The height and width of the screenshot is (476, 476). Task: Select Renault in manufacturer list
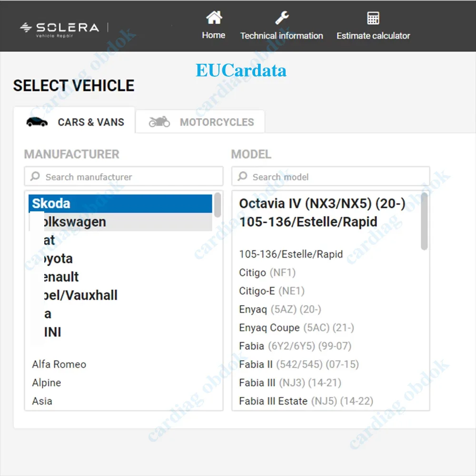tap(120, 277)
